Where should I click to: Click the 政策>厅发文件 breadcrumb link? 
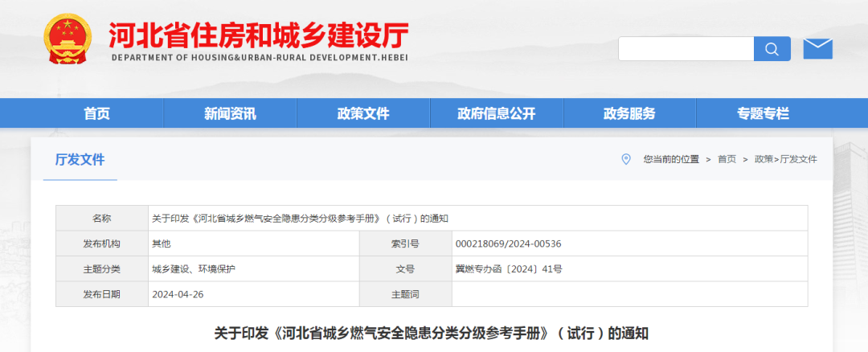click(x=786, y=159)
